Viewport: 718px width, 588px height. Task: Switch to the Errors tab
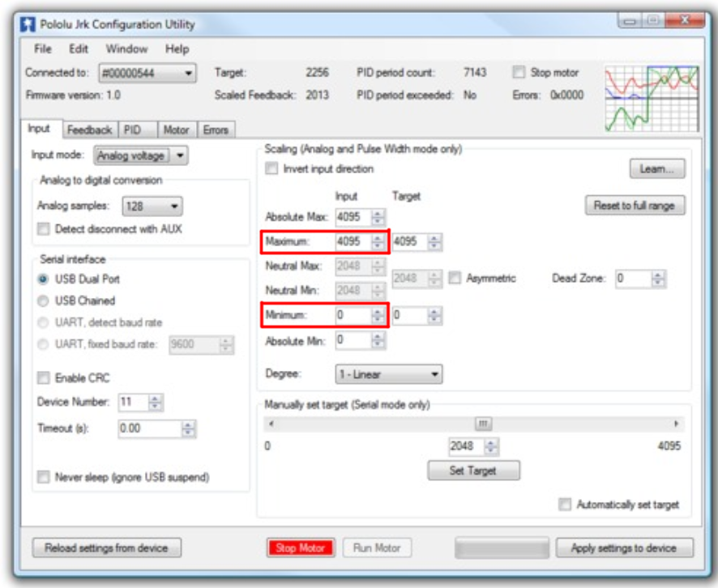(216, 130)
